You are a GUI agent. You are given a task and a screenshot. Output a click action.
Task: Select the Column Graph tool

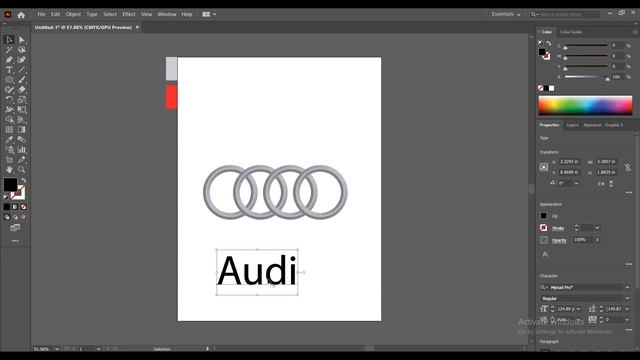(22, 150)
